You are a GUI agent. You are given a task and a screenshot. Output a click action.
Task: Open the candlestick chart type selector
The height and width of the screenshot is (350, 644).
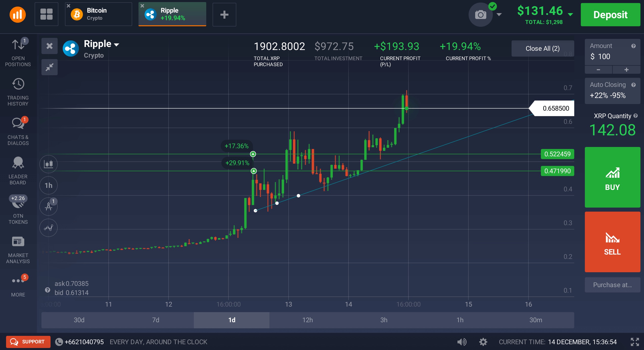click(49, 164)
